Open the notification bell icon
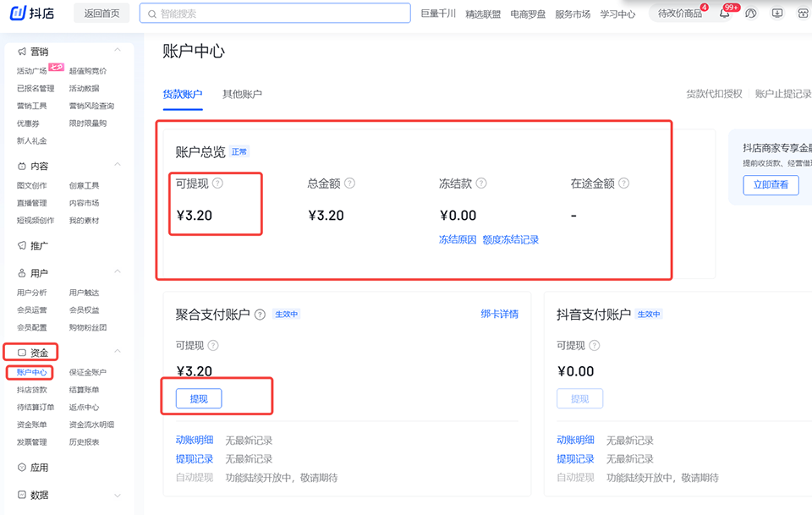Viewport: 812px width, 515px height. pos(725,14)
